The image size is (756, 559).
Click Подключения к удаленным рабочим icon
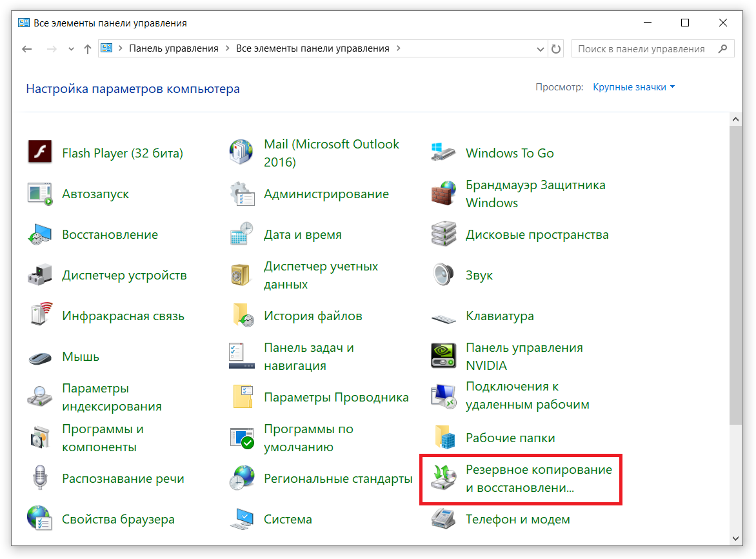444,396
